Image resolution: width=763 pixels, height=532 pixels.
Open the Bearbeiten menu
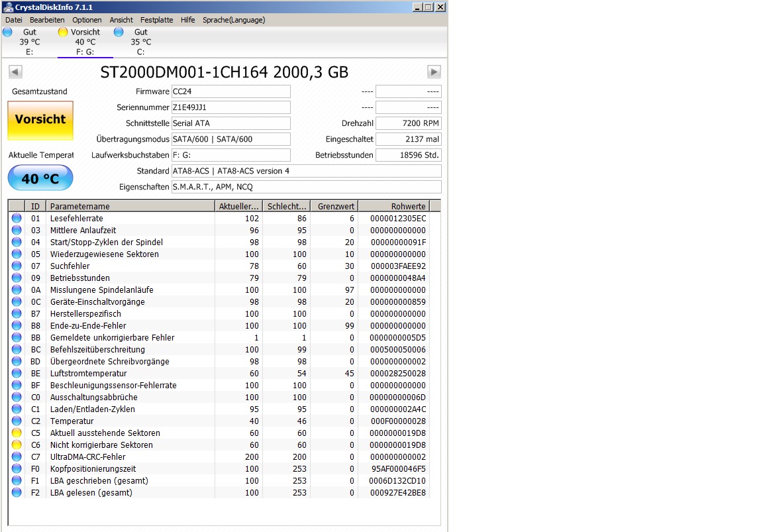coord(47,20)
